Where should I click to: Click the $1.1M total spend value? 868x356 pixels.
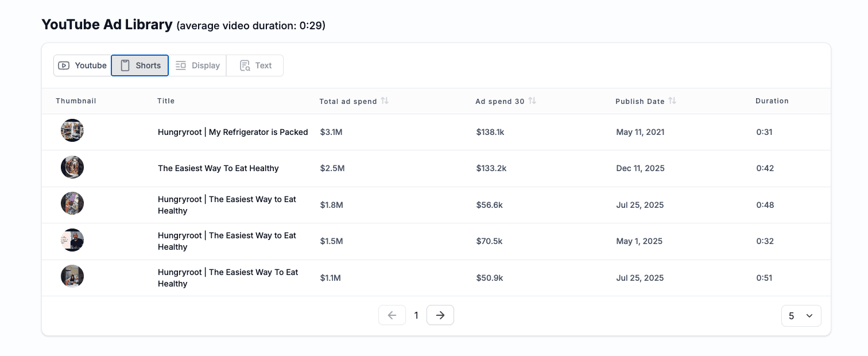click(x=330, y=278)
